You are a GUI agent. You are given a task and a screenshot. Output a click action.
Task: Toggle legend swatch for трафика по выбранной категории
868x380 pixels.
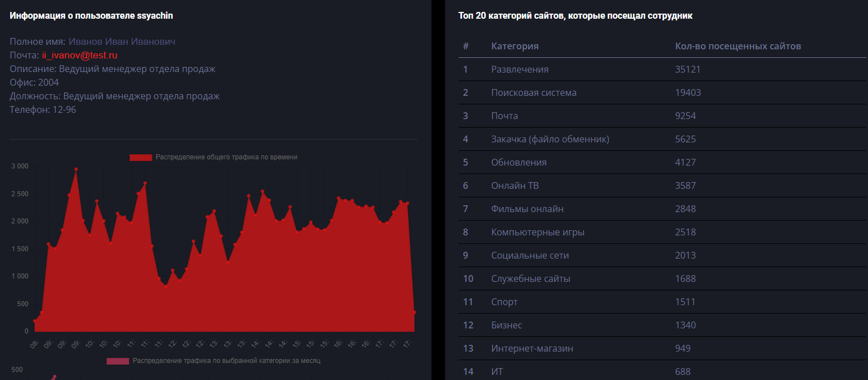pyautogui.click(x=118, y=361)
